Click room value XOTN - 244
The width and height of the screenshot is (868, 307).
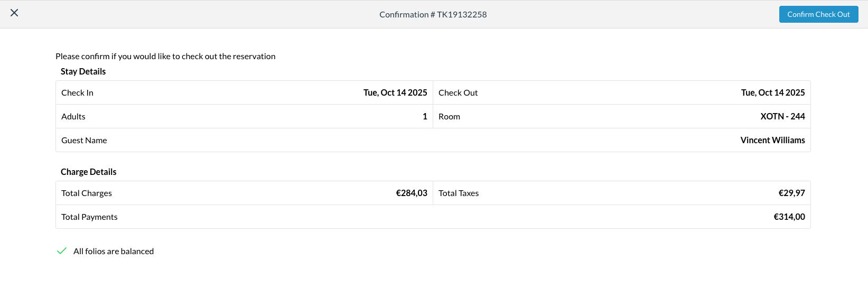click(x=782, y=116)
